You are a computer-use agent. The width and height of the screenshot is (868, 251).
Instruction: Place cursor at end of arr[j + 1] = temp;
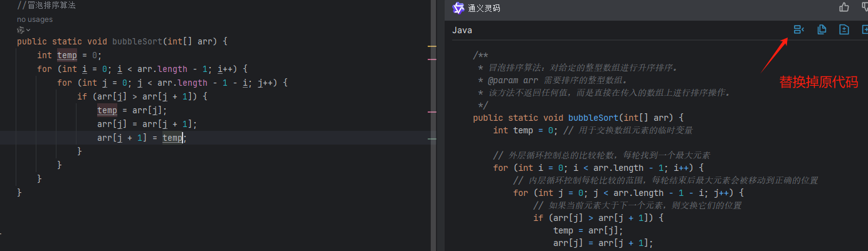187,138
